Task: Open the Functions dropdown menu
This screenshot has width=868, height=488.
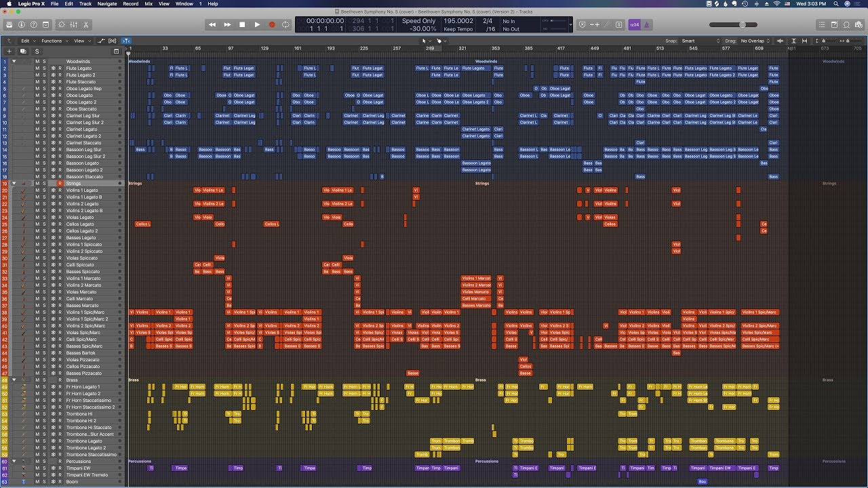Action: pyautogui.click(x=54, y=41)
